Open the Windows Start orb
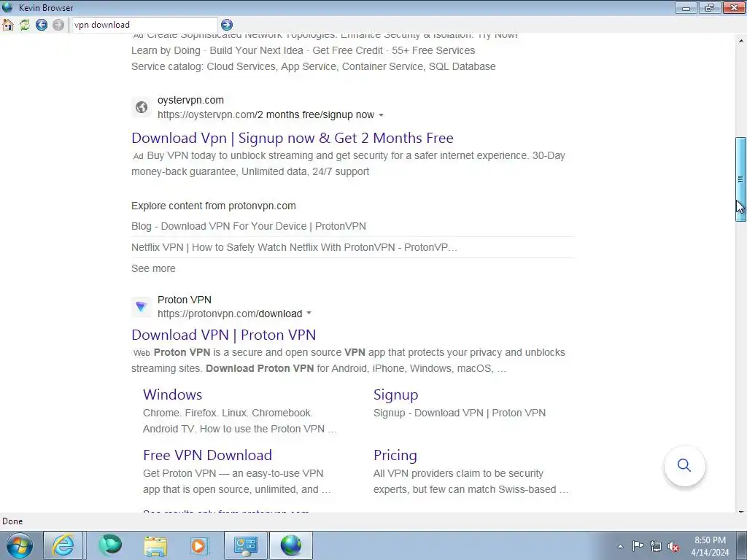747x560 pixels. (x=20, y=545)
